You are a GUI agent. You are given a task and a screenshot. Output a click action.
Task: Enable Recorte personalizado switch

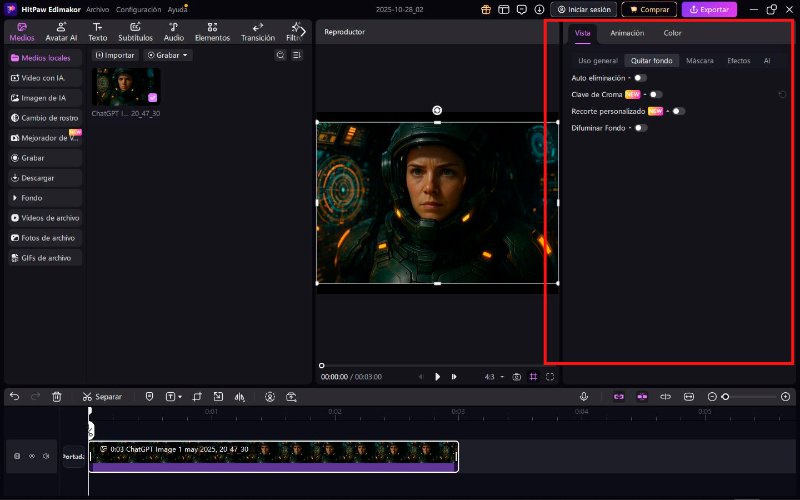[678, 111]
